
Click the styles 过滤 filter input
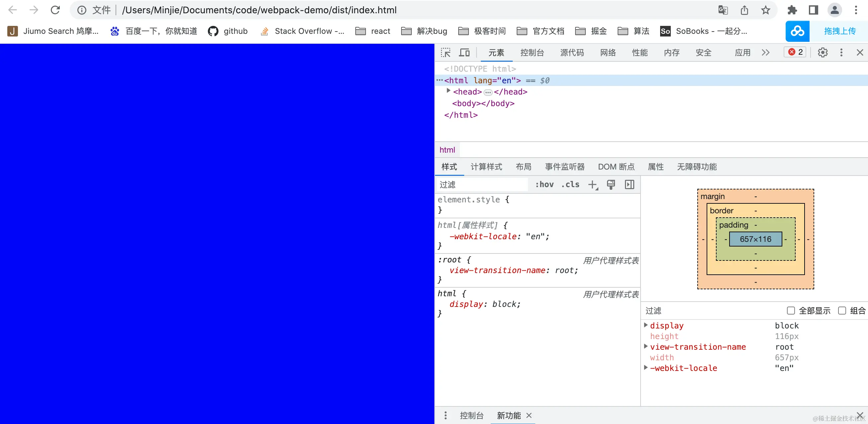click(x=482, y=184)
